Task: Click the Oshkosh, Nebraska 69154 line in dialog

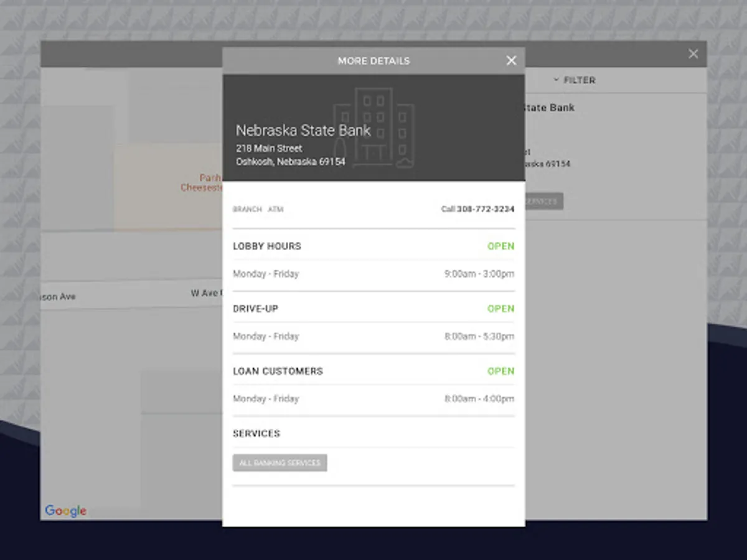Action: pos(290,162)
